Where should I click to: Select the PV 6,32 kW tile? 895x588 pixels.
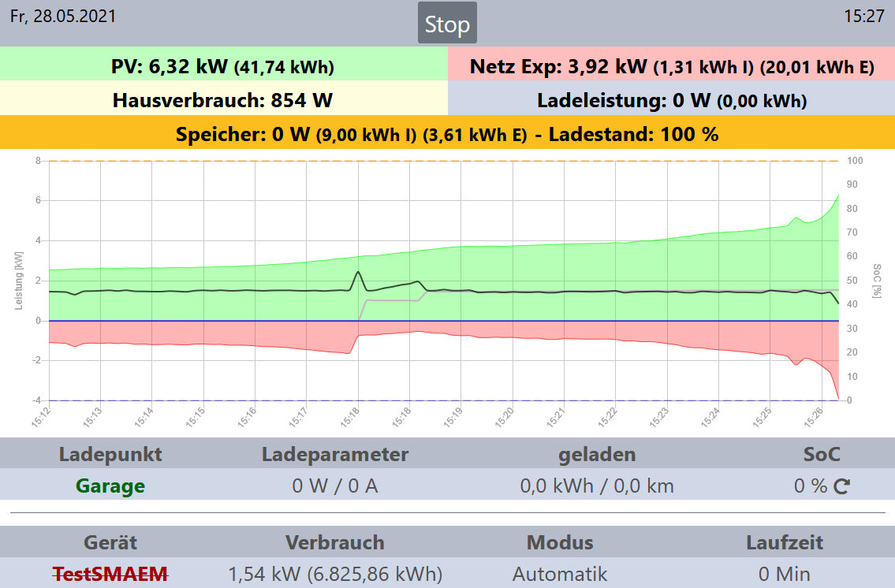click(x=224, y=64)
